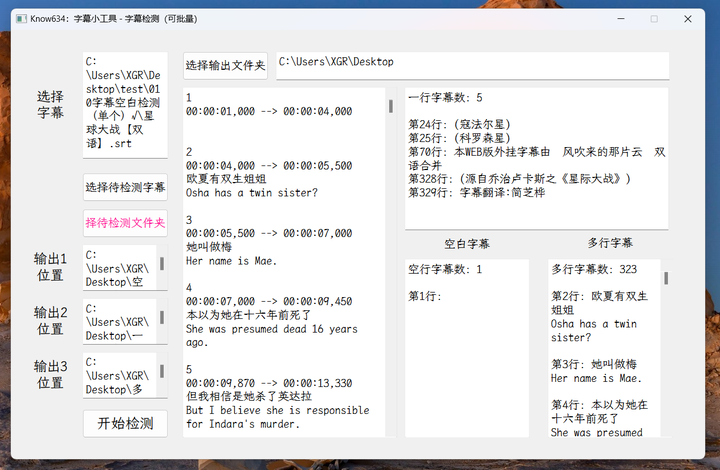Click the text 空行字幕数: 1
The width and height of the screenshot is (720, 470).
[x=445, y=269]
